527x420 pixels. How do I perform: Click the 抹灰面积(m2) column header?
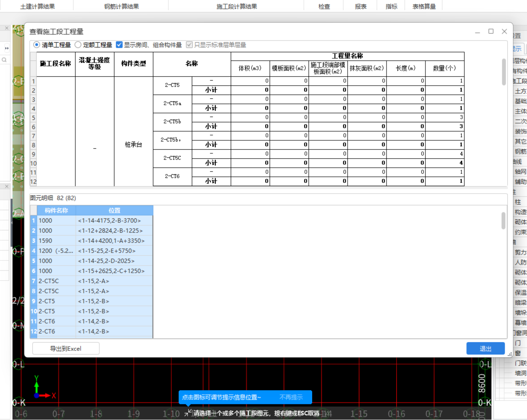(x=367, y=68)
